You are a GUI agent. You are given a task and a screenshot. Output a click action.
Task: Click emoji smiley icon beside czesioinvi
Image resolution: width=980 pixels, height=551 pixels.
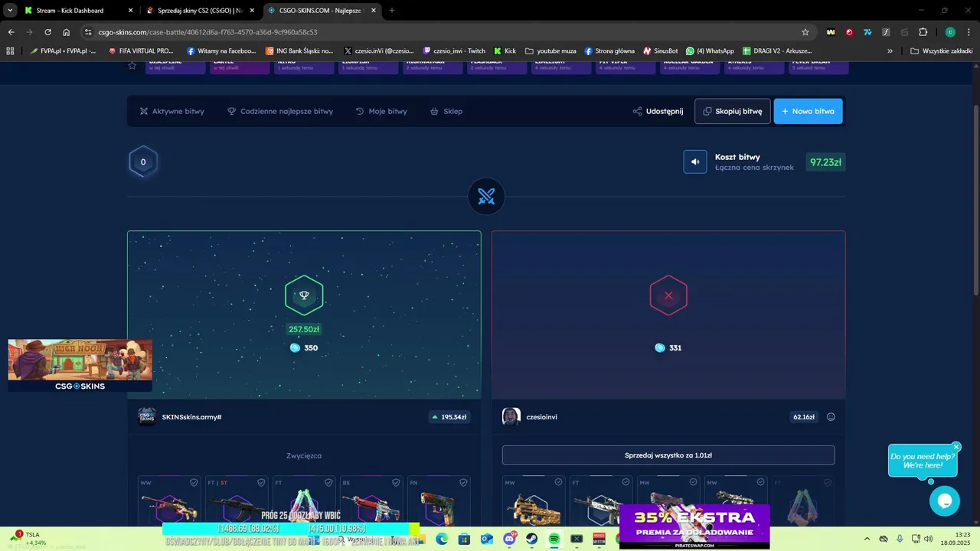[831, 417]
